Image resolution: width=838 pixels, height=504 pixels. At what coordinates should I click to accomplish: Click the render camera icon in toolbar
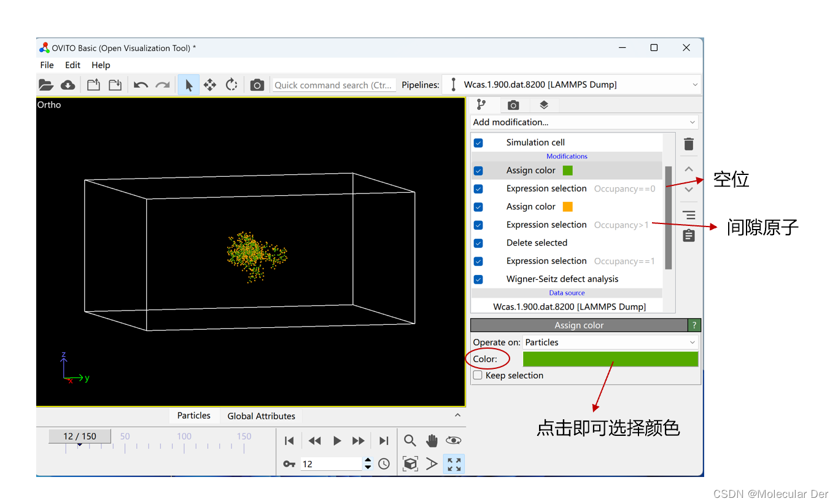tap(257, 85)
